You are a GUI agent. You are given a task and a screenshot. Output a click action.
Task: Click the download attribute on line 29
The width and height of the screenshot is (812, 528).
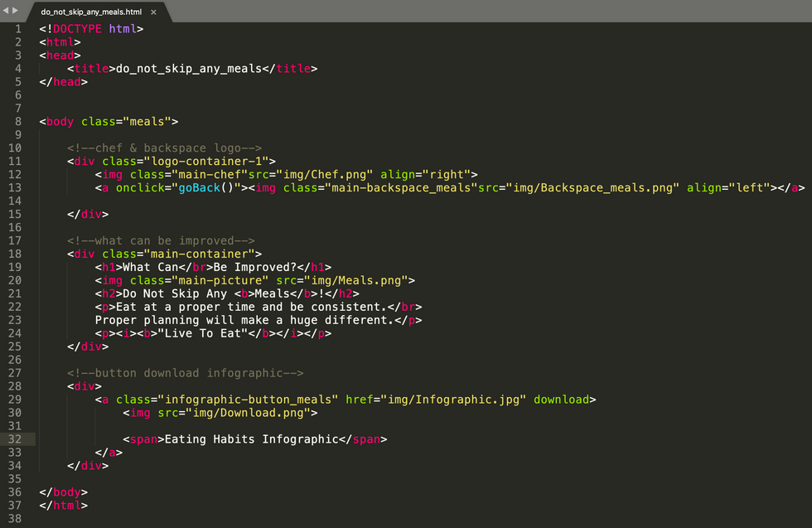tap(562, 400)
